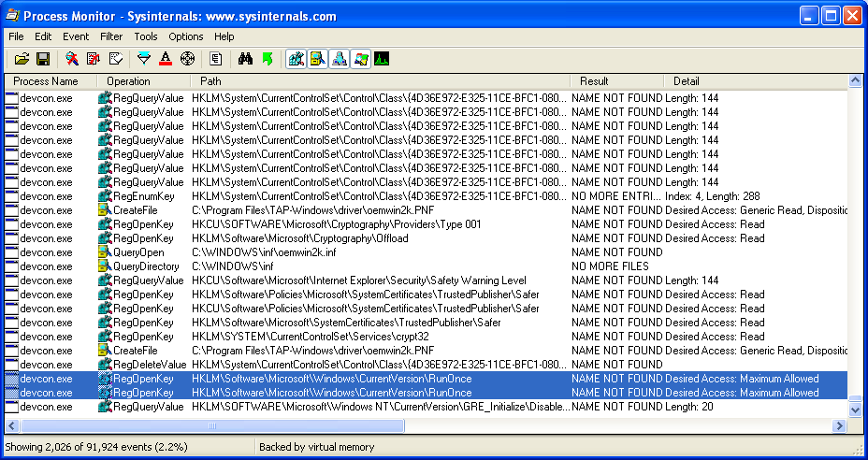This screenshot has height=460, width=868.
Task: Click the registry icon beside RegEnumKey
Action: pyautogui.click(x=105, y=196)
